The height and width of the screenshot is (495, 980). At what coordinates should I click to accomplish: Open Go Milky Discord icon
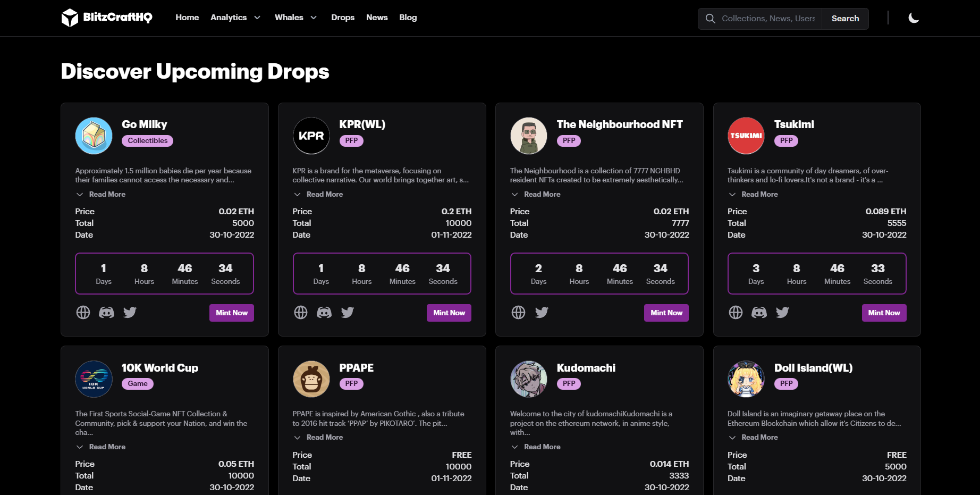(107, 313)
